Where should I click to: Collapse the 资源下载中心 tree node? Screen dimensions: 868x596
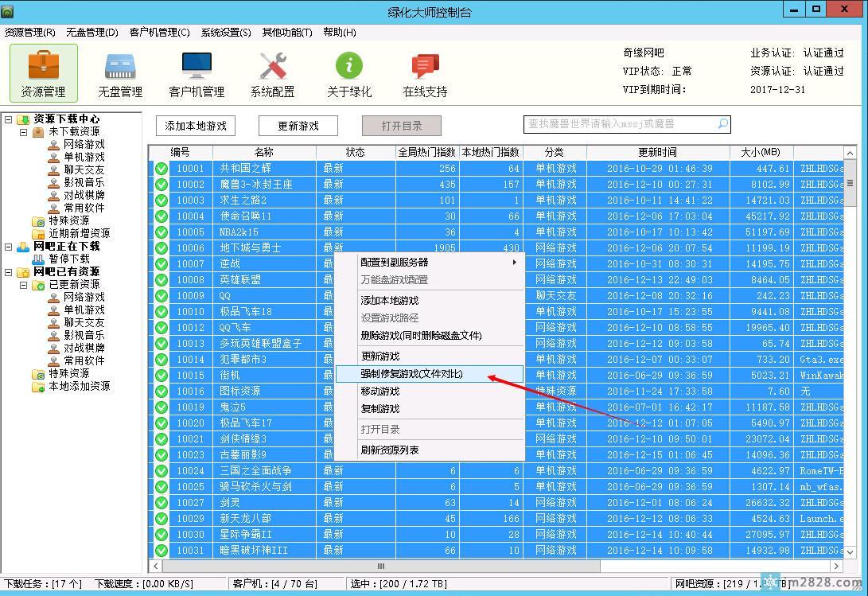(x=9, y=119)
